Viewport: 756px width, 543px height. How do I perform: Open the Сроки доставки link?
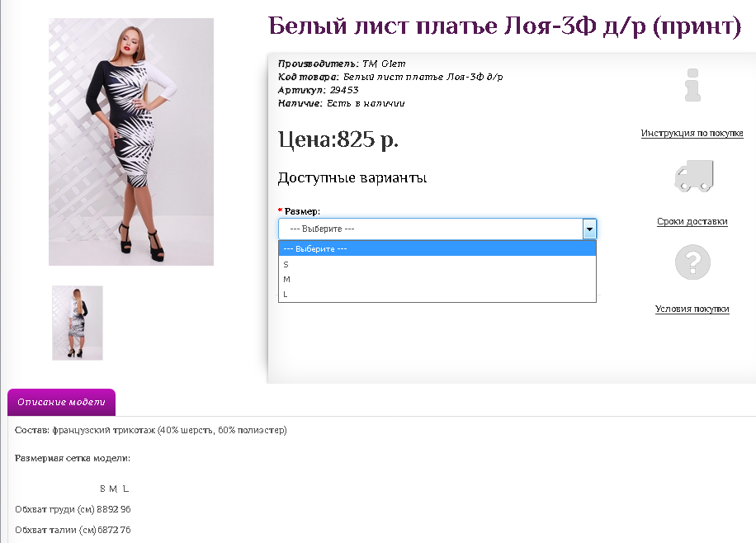pos(692,221)
